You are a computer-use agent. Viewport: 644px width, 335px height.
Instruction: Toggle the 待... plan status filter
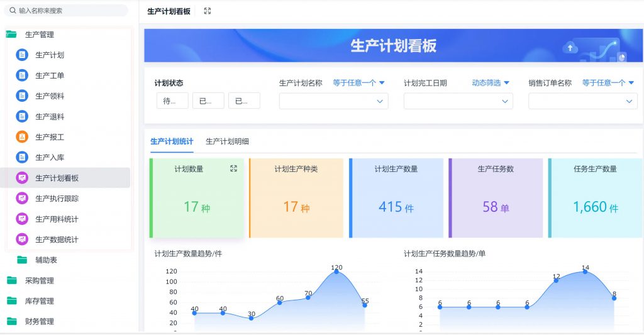pos(172,101)
